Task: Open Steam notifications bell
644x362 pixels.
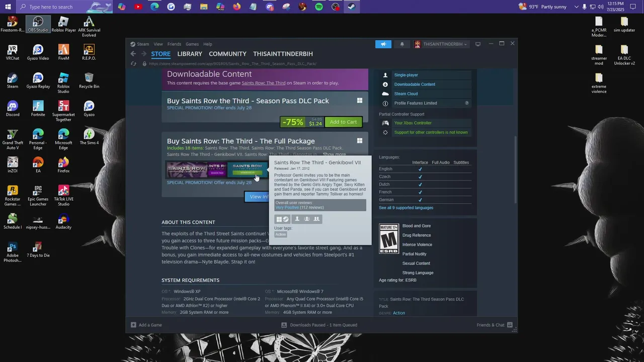Action: click(x=401, y=44)
